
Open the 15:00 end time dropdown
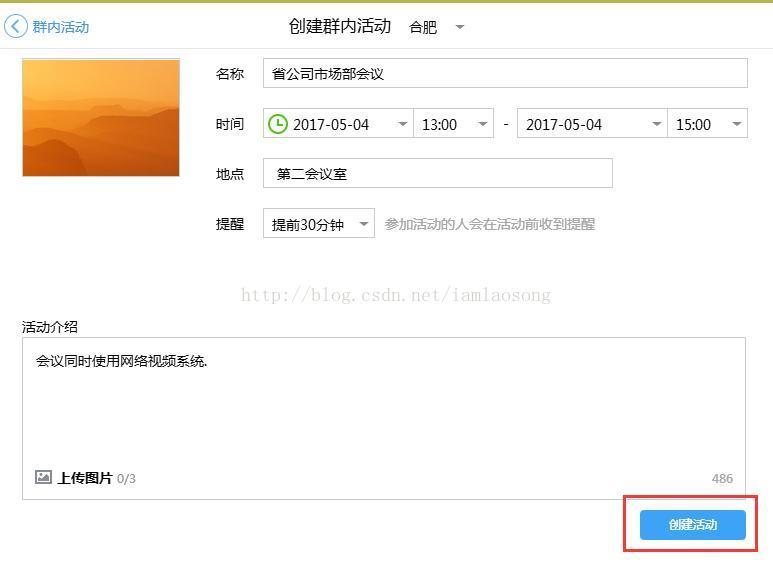[x=708, y=124]
